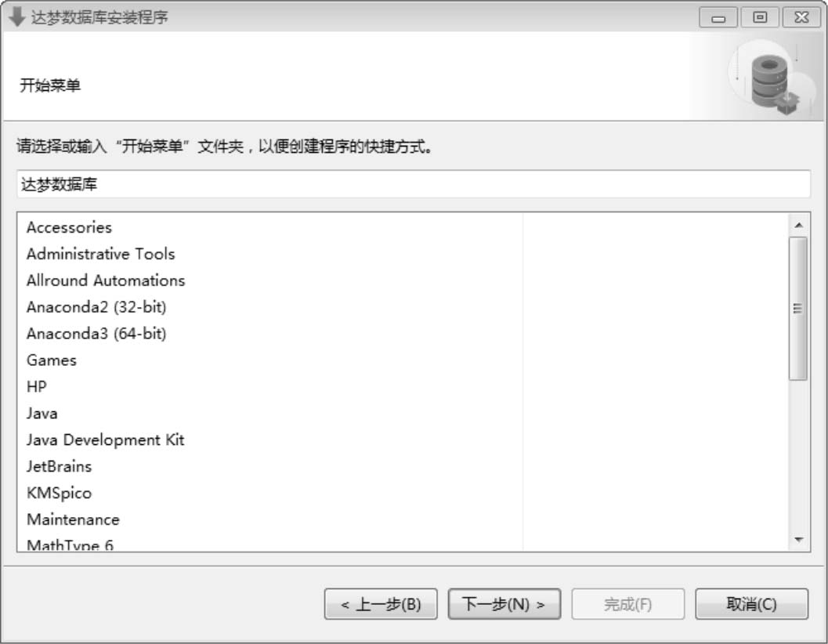
Task: Click the start menu folder name field
Action: (x=414, y=184)
